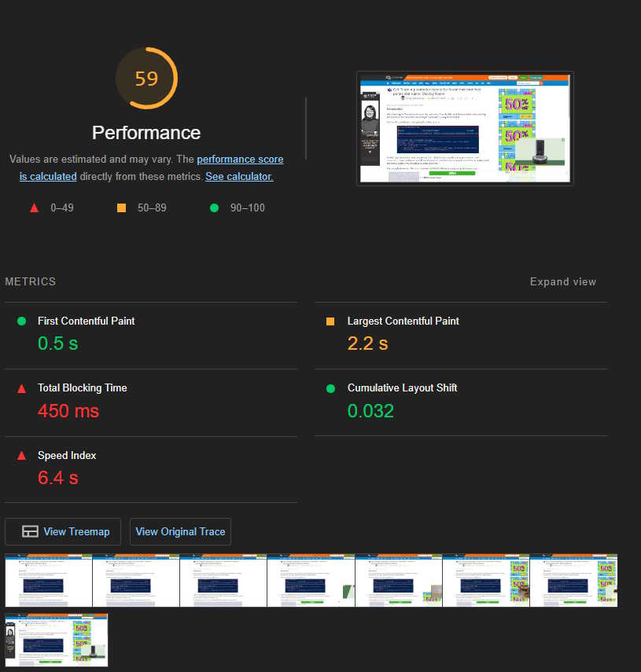Screen dimensions: 641x672
Task: Click the orange square icon beside Largest Contentful Paint
Action: pyautogui.click(x=330, y=321)
